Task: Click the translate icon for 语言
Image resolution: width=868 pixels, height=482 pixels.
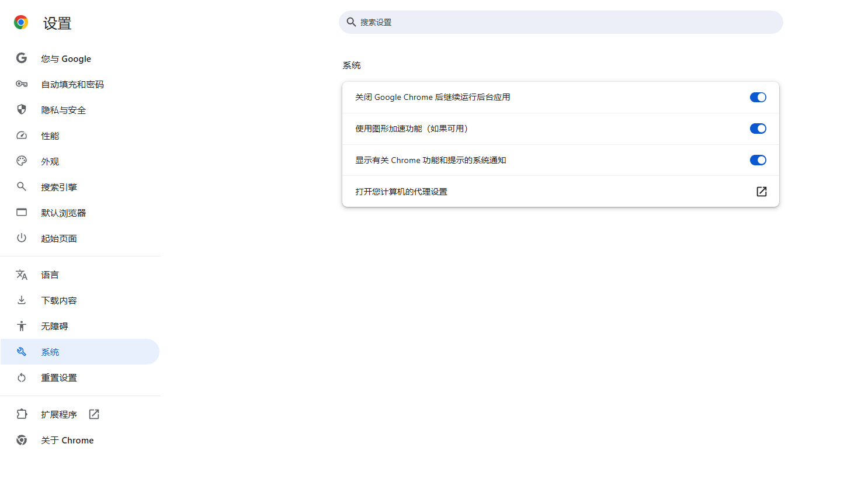Action: click(x=22, y=275)
